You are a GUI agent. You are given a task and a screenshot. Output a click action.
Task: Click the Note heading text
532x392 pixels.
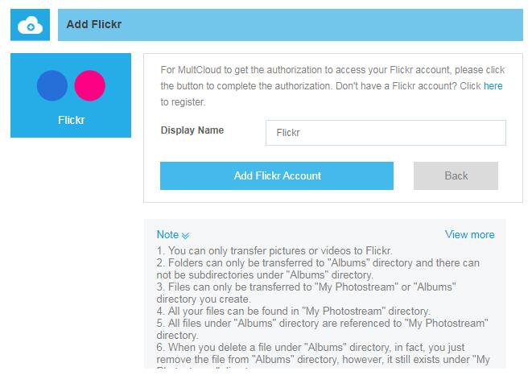click(x=167, y=234)
